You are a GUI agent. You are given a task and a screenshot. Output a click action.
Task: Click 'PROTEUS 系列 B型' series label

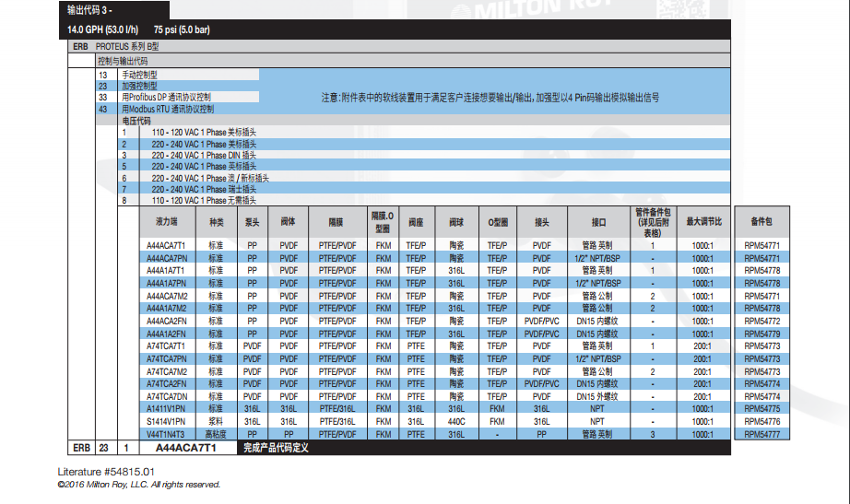pyautogui.click(x=127, y=47)
